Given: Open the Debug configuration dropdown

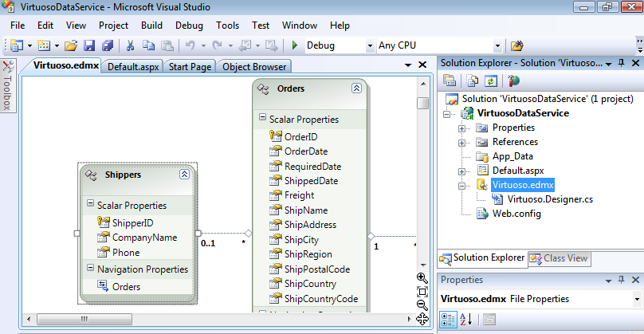Looking at the screenshot, I should tap(370, 45).
